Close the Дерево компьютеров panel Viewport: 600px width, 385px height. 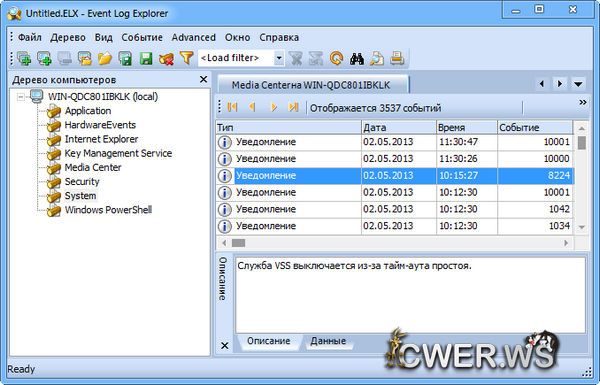point(204,79)
